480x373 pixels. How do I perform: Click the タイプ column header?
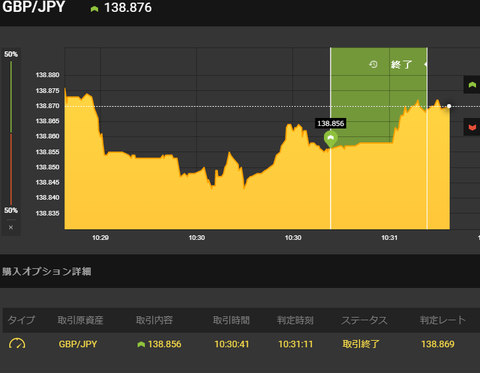click(x=21, y=320)
